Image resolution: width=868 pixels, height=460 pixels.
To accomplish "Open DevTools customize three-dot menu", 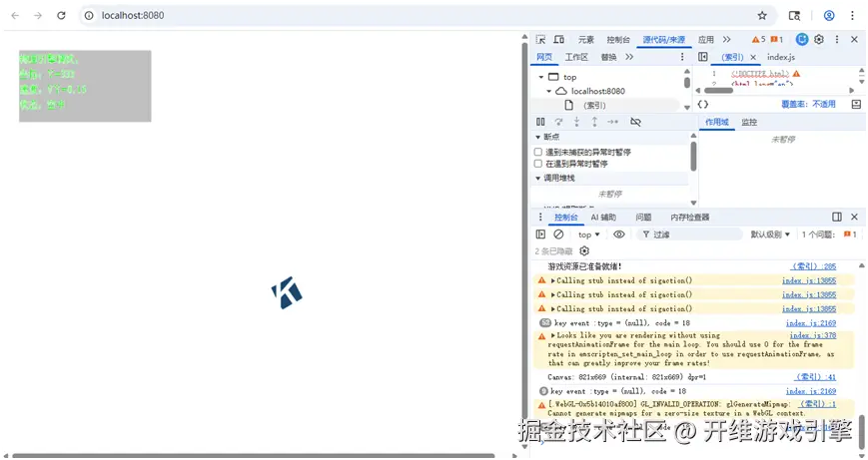I will (837, 39).
